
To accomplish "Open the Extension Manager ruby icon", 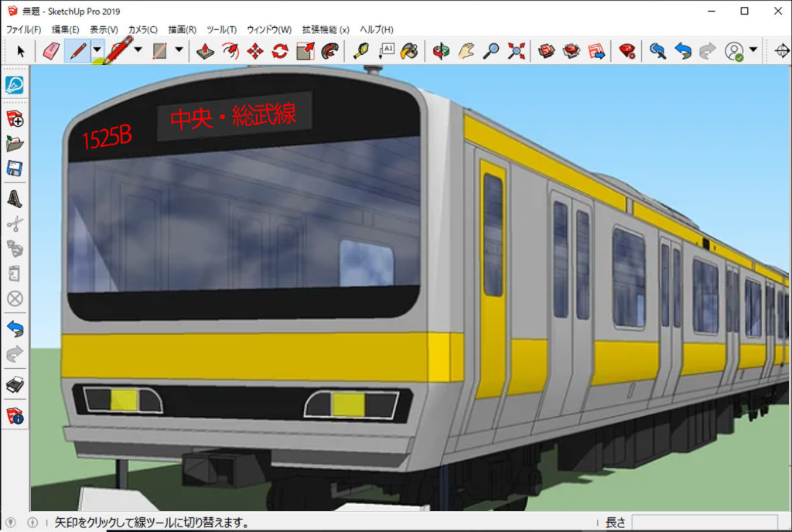I will [626, 51].
